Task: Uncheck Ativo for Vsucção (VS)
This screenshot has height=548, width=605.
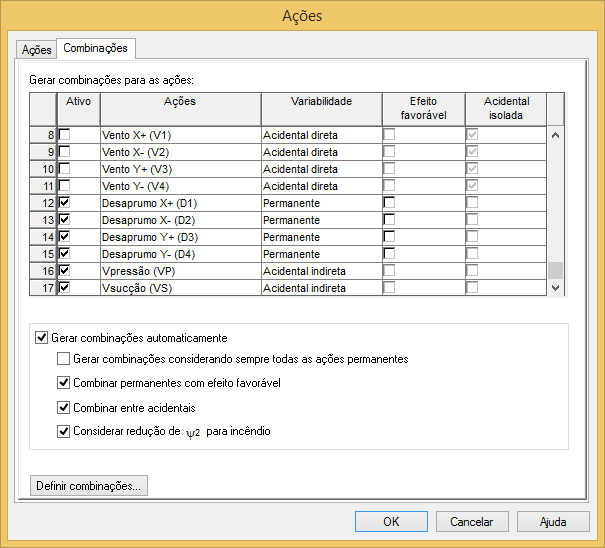Action: point(64,288)
